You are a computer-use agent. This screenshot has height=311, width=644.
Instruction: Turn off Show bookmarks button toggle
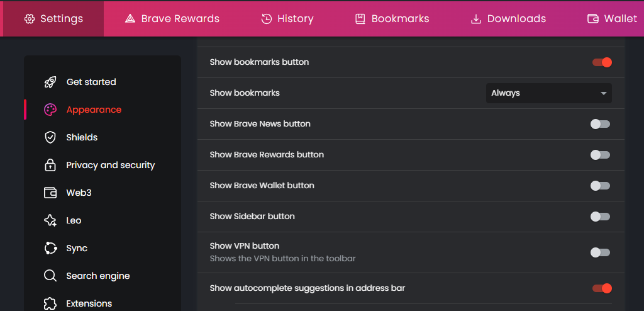(602, 62)
